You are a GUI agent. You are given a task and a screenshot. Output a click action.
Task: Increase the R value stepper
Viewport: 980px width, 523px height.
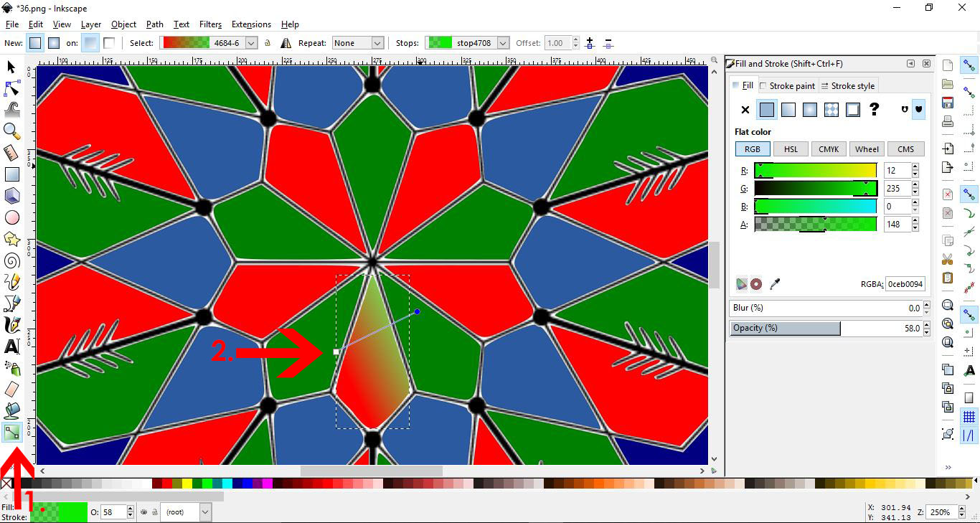click(x=915, y=167)
